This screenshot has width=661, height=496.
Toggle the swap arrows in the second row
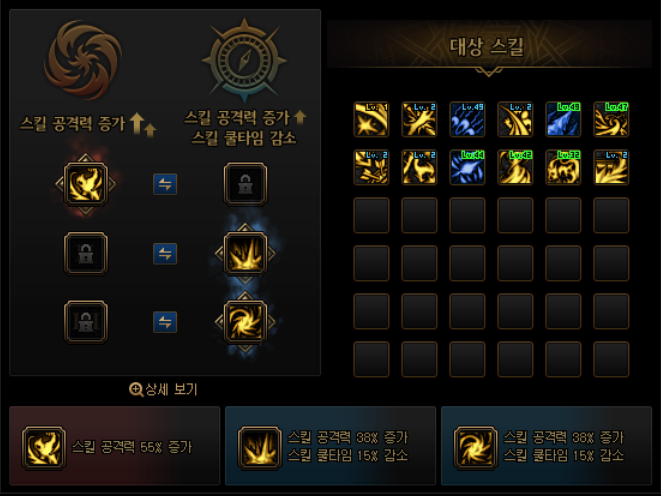(x=165, y=253)
